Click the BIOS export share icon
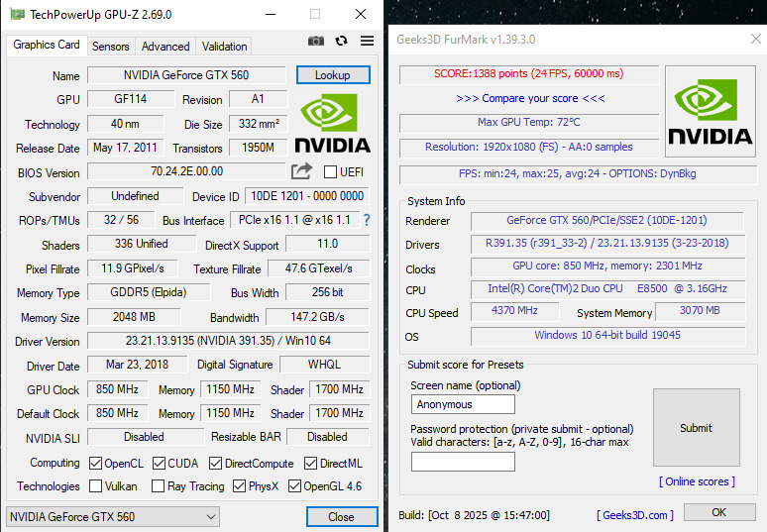Screen dimensions: 767x532 301,171
